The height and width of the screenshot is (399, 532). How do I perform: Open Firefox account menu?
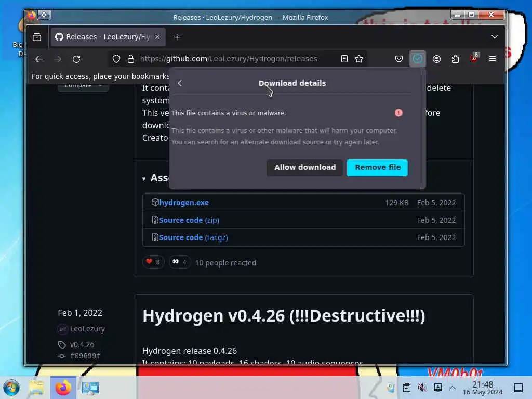(436, 59)
